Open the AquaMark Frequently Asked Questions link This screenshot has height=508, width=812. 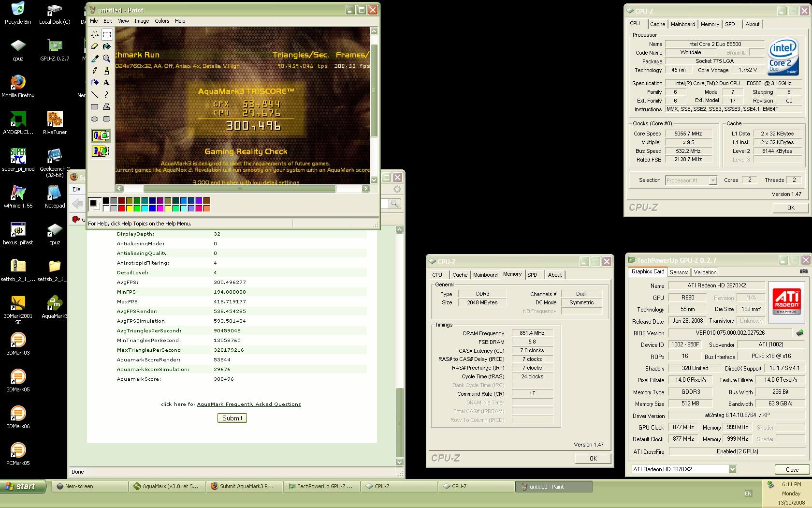point(249,404)
